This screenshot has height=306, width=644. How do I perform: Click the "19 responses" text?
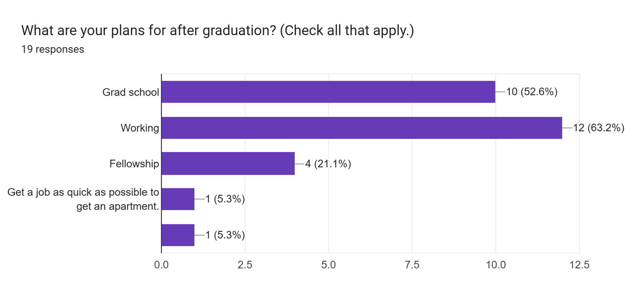click(53, 49)
